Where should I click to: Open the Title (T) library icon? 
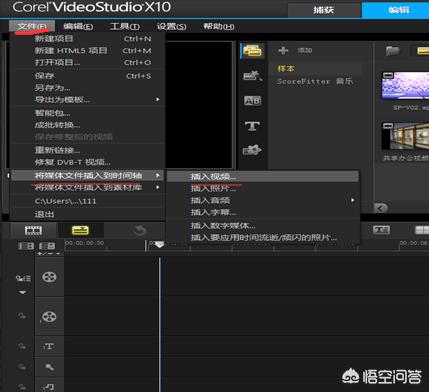pyautogui.click(x=252, y=126)
